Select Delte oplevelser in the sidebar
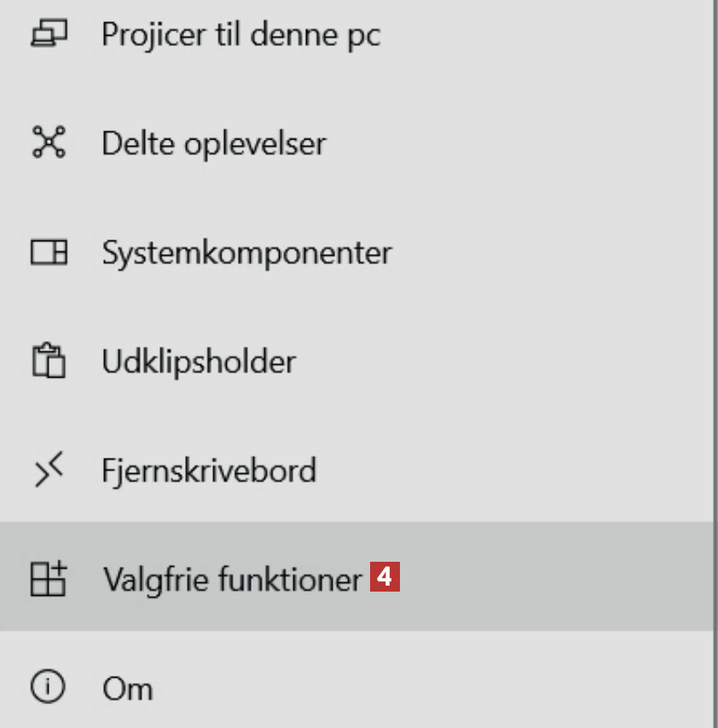 tap(213, 144)
